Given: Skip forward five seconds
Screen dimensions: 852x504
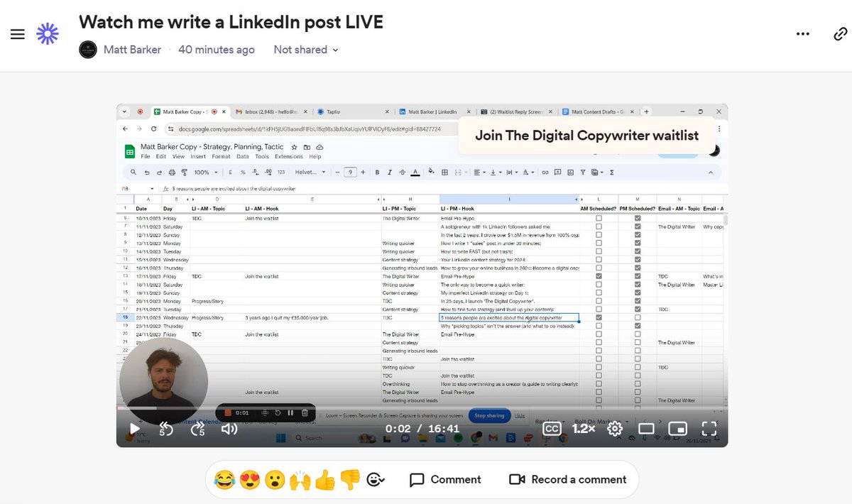Looking at the screenshot, I should click(x=197, y=429).
